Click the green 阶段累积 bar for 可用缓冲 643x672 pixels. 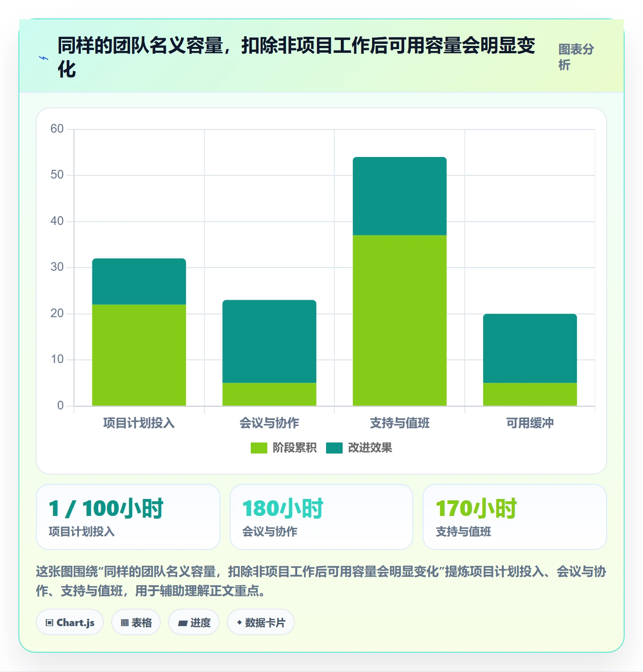pos(530,394)
